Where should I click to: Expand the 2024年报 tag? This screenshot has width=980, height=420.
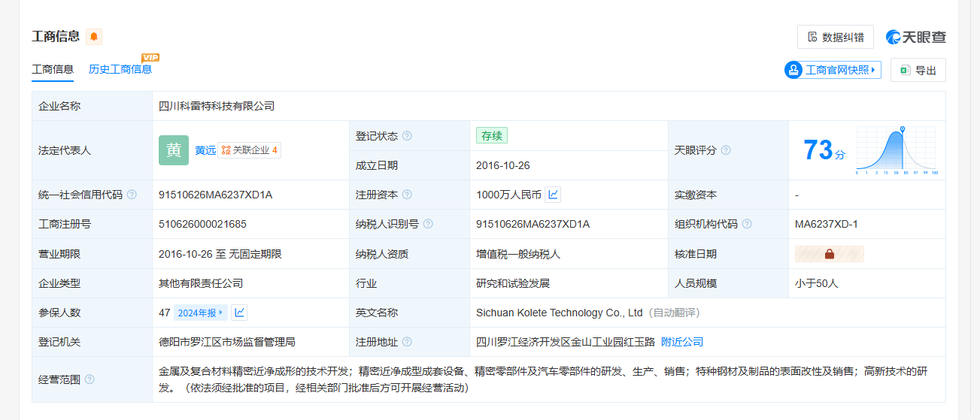(200, 313)
